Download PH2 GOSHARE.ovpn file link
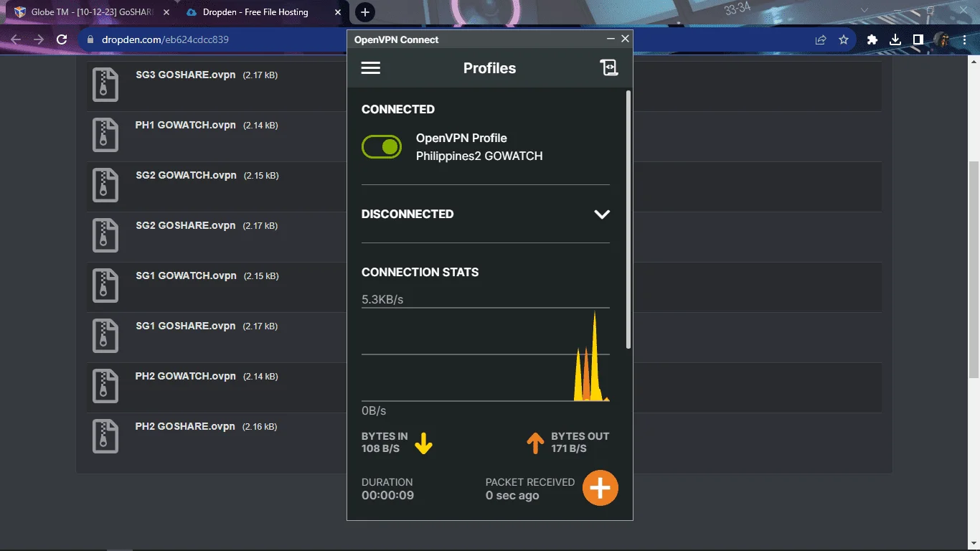Image resolution: width=980 pixels, height=551 pixels. tap(185, 426)
